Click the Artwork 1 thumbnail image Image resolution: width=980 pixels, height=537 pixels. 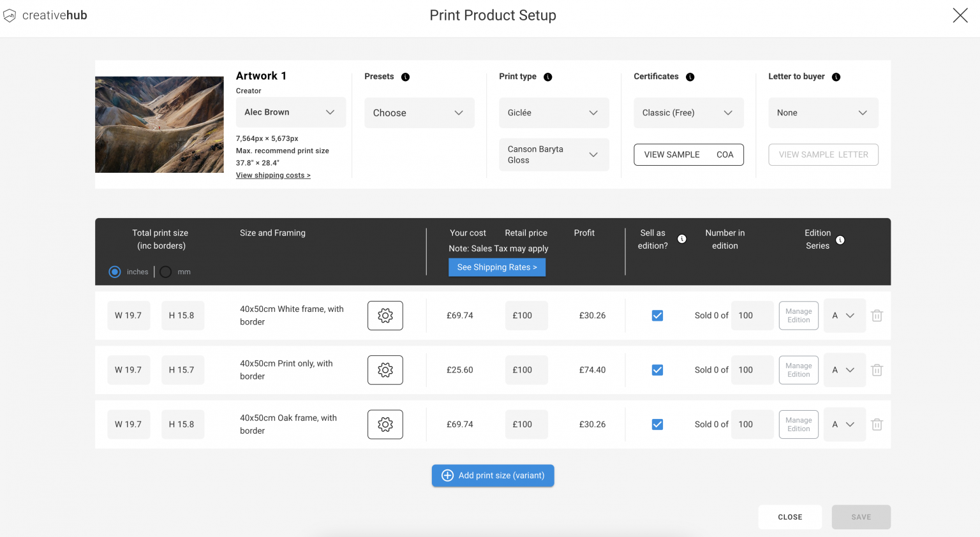coord(159,124)
